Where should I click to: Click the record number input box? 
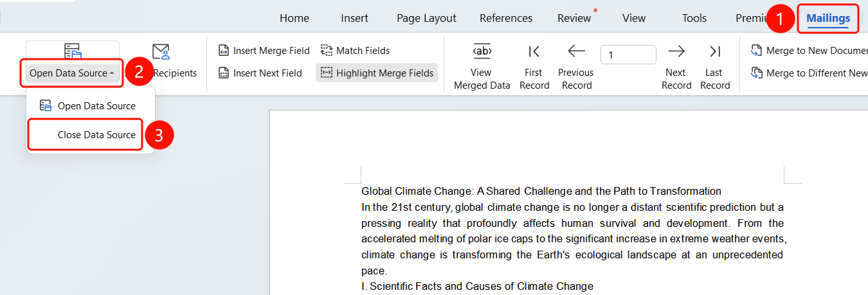[x=628, y=55]
